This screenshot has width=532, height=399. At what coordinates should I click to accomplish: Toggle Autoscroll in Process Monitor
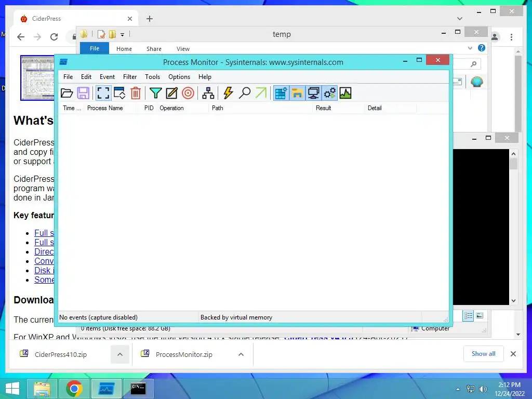[119, 93]
